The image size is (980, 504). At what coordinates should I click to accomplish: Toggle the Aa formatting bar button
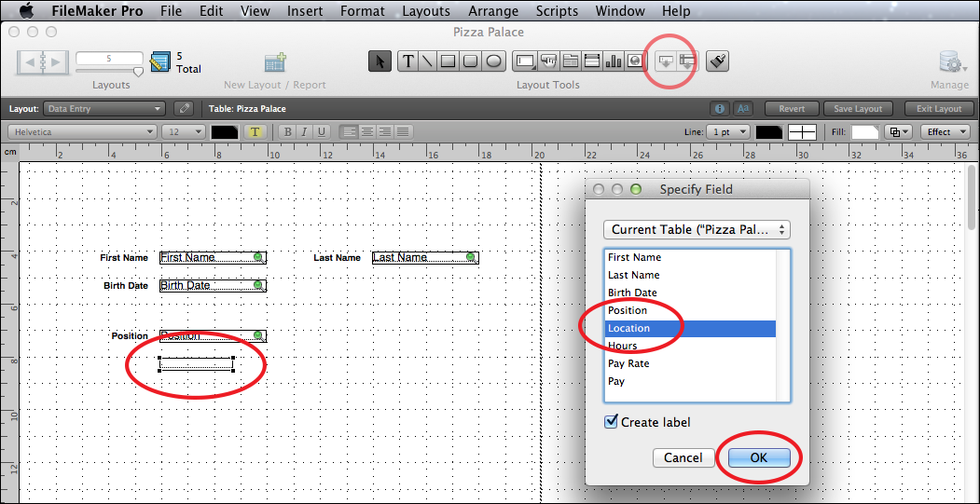[742, 109]
